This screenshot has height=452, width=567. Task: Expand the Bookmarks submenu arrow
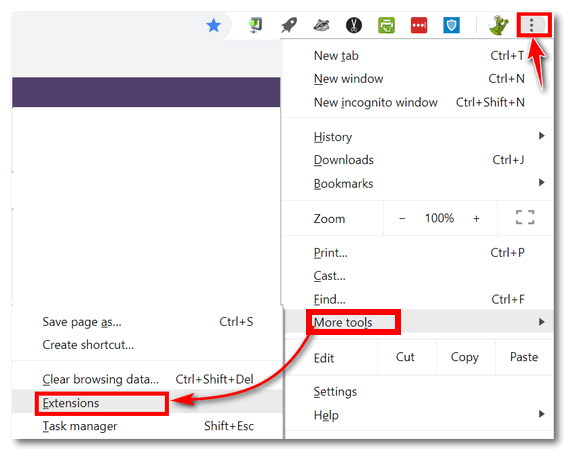tap(541, 182)
